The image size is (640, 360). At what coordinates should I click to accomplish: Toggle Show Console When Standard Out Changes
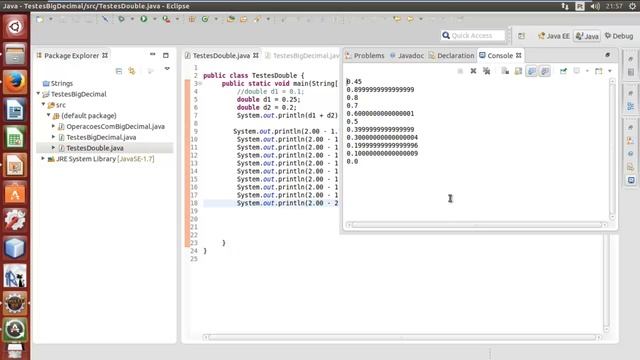pyautogui.click(x=531, y=71)
